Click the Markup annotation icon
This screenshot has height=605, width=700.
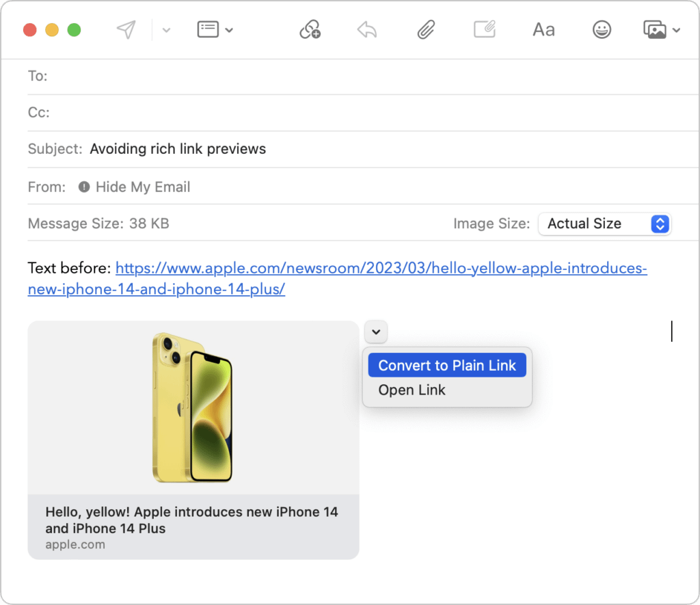pyautogui.click(x=484, y=29)
